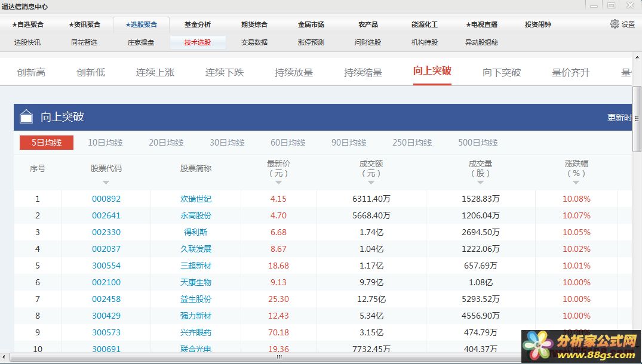Click price 25.30 of 益生股份
The width and height of the screenshot is (642, 364).
coord(278,300)
